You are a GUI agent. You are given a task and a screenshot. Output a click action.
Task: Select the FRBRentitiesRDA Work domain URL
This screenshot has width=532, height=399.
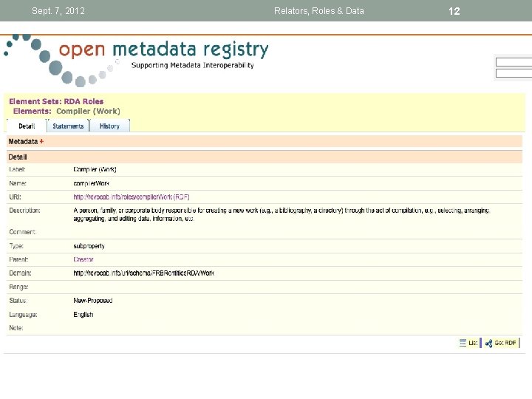tap(144, 273)
